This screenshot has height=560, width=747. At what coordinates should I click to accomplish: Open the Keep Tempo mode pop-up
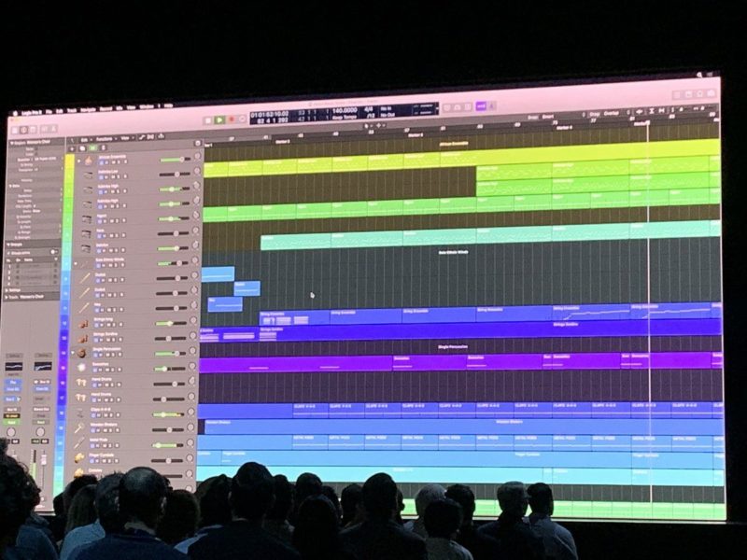tap(345, 117)
